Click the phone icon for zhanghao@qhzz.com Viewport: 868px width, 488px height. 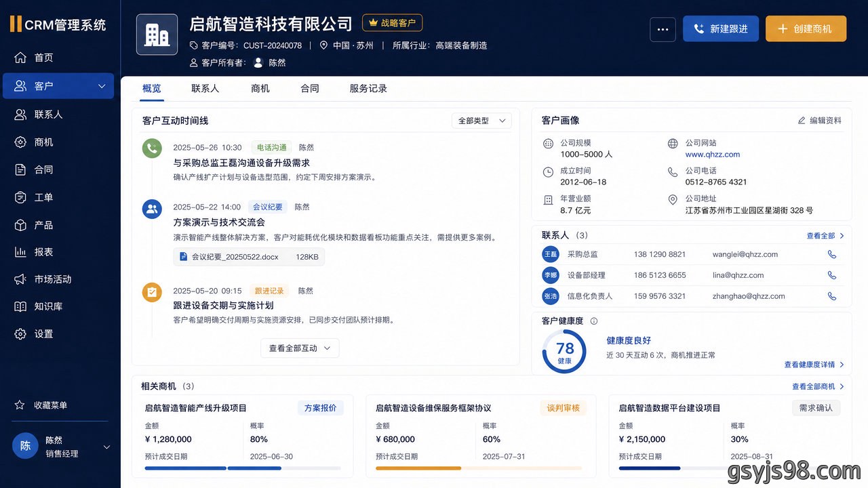point(832,296)
